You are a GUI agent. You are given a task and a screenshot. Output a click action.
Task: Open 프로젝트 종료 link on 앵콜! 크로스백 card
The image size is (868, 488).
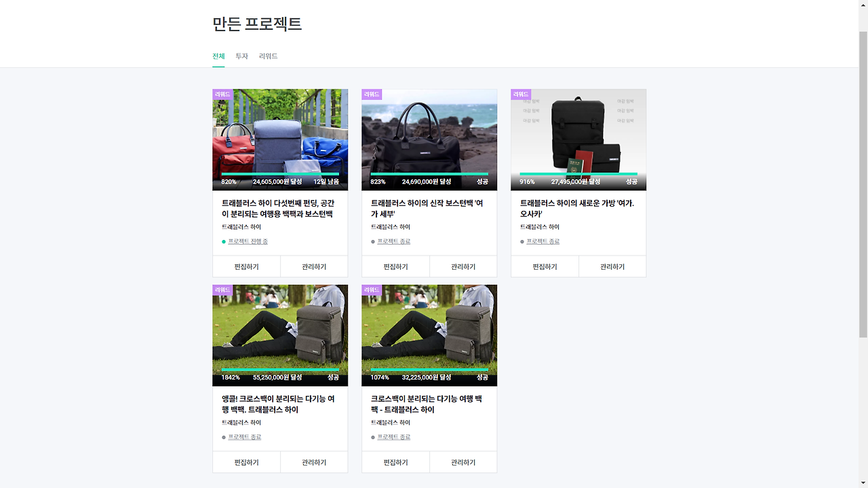[245, 437]
